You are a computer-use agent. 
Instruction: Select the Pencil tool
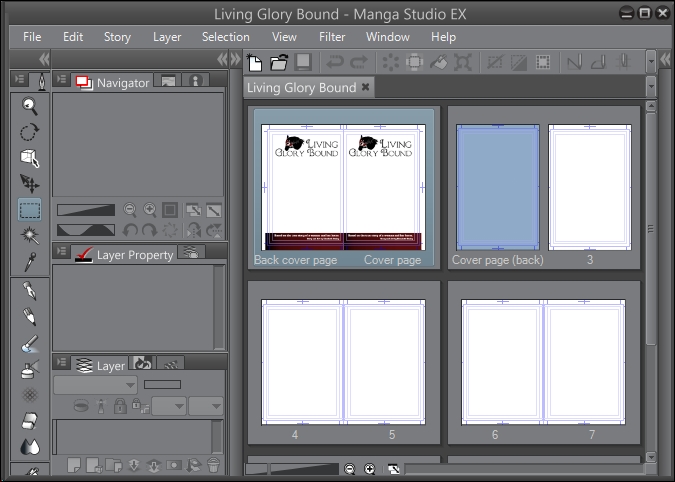(29, 317)
